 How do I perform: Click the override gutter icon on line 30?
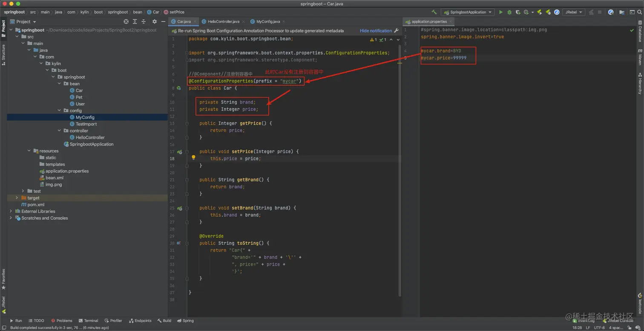(179, 243)
